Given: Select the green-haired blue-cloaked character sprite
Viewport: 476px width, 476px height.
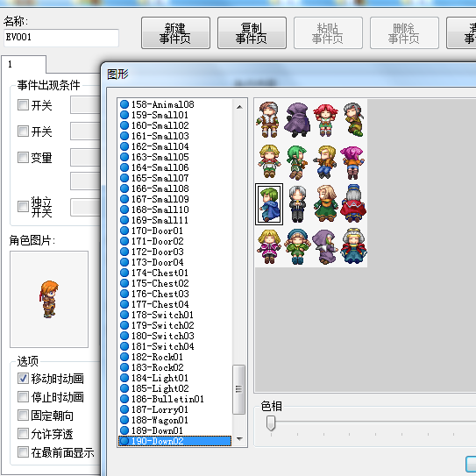Looking at the screenshot, I should pos(269,204).
